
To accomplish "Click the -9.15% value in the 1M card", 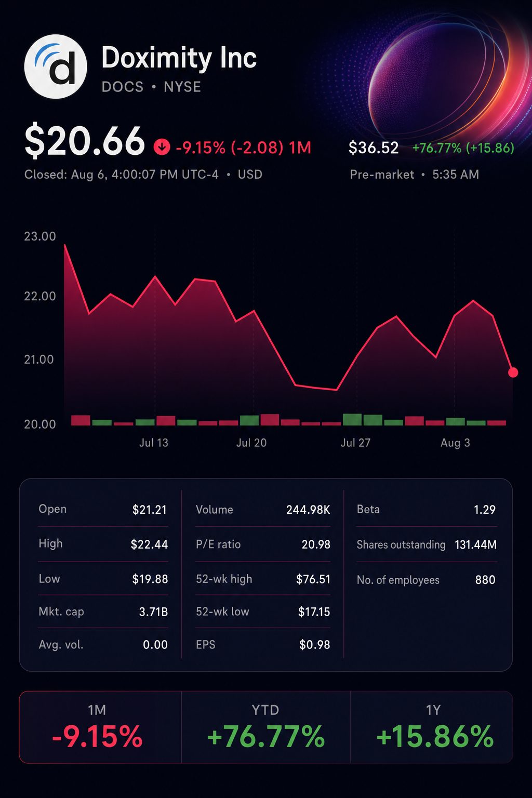I will point(97,737).
